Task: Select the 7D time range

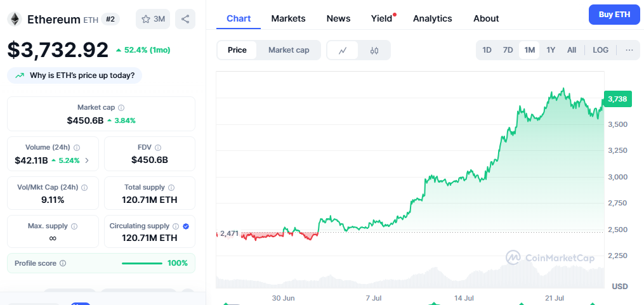Action: tap(508, 50)
